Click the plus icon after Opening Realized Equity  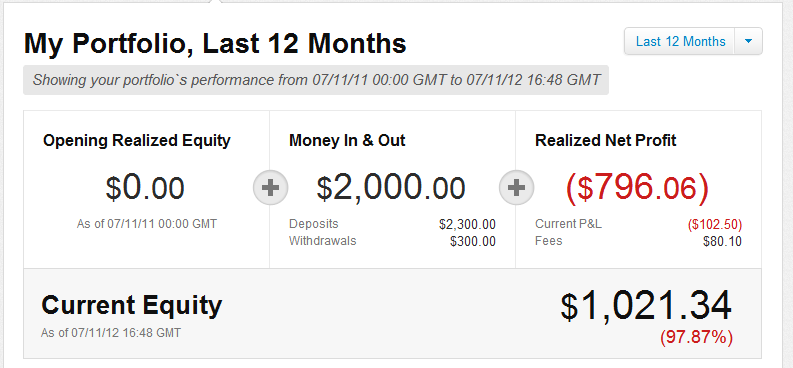[271, 188]
